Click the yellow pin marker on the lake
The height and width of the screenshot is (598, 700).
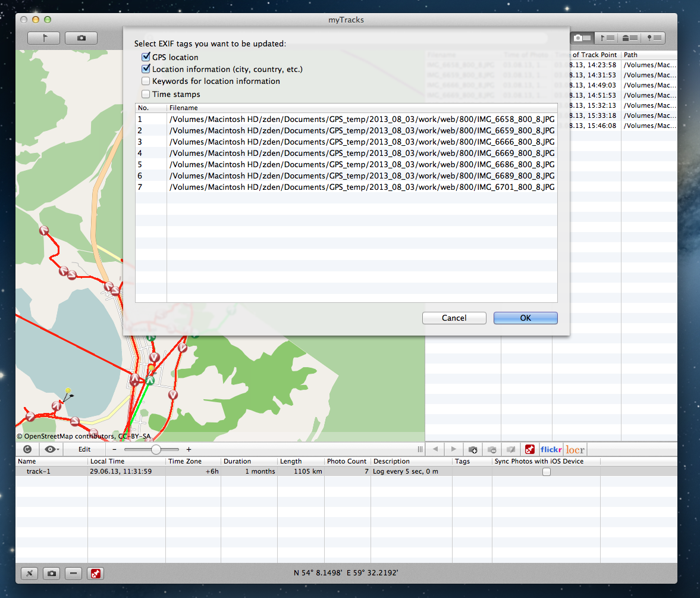tap(68, 390)
